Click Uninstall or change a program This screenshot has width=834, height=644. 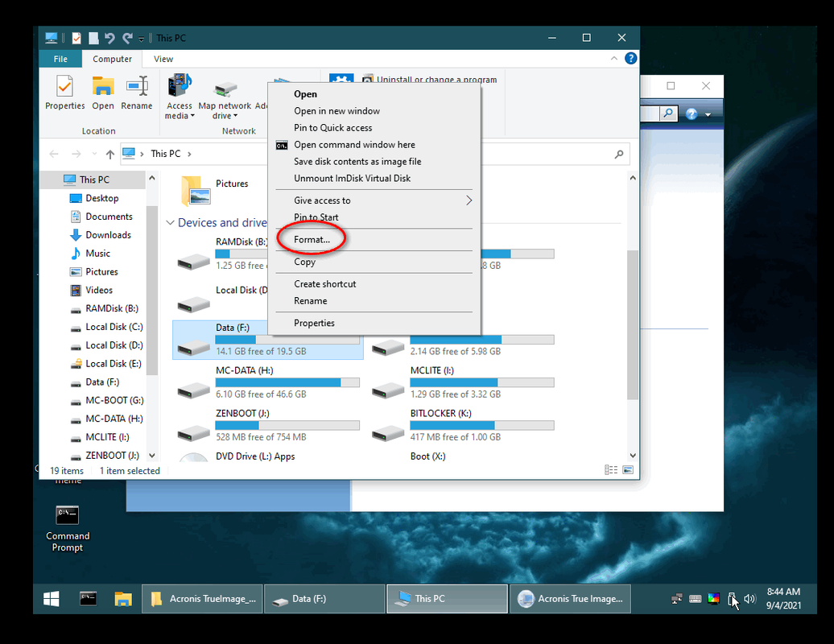click(x=436, y=79)
